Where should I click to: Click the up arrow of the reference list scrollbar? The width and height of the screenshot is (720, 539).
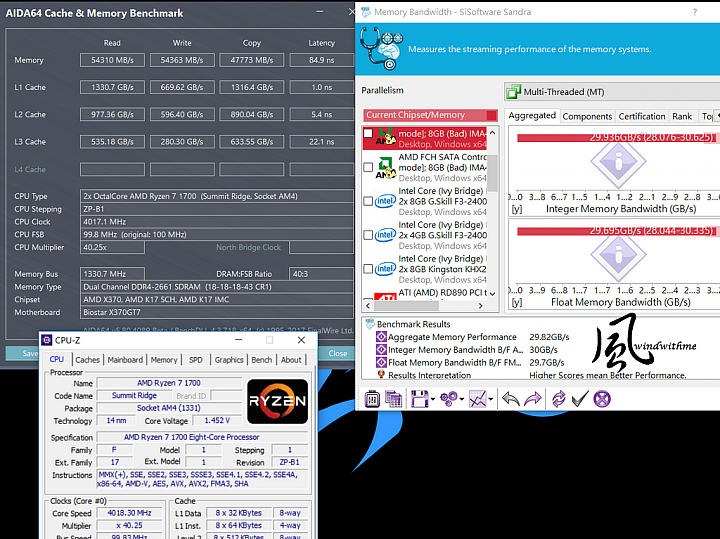[492, 133]
